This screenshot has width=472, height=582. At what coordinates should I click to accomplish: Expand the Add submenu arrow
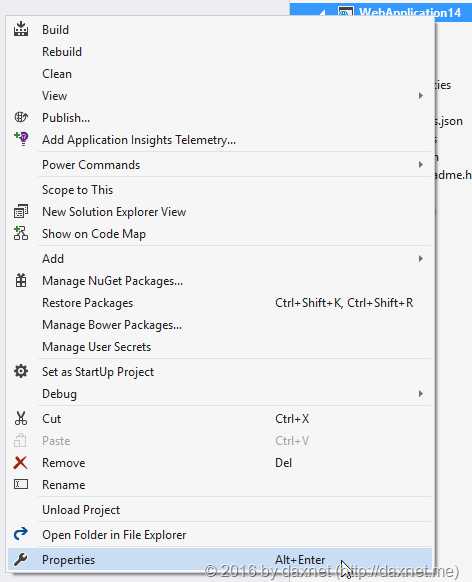coord(420,259)
